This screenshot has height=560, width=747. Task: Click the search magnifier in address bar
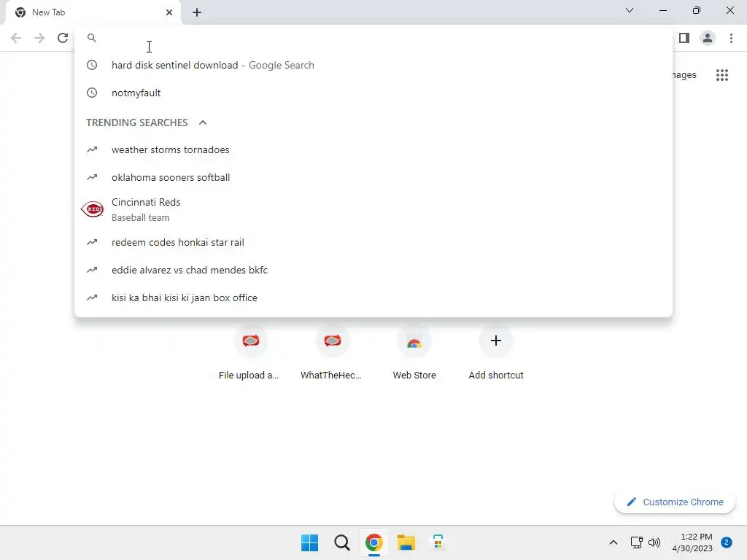click(x=92, y=38)
